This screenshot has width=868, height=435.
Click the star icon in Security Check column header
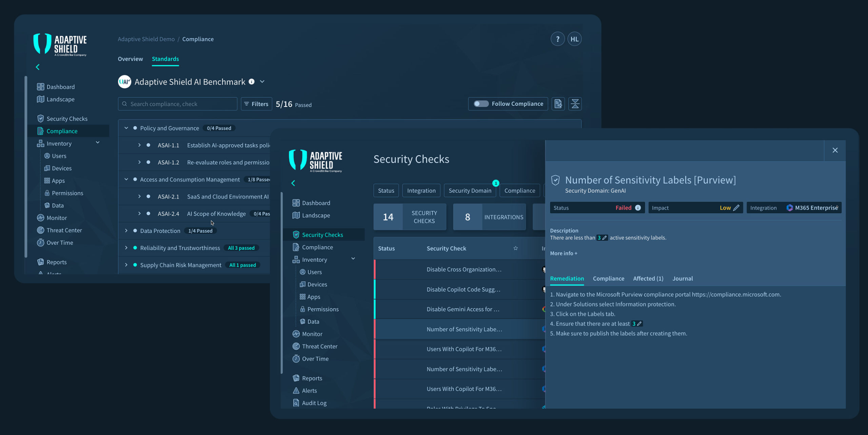pos(515,248)
